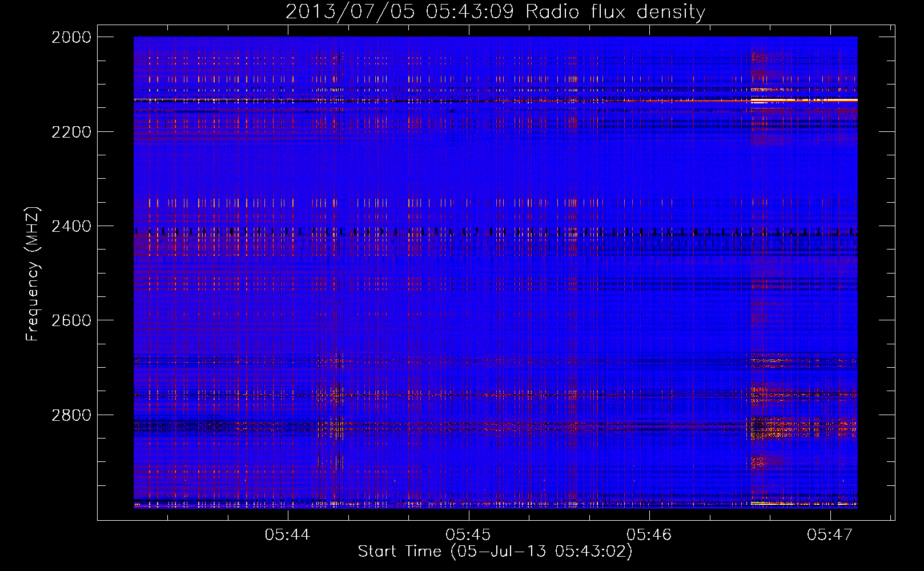Click the 'Frequency (MHZ)' y-axis label
This screenshot has width=924, height=571.
(32, 274)
